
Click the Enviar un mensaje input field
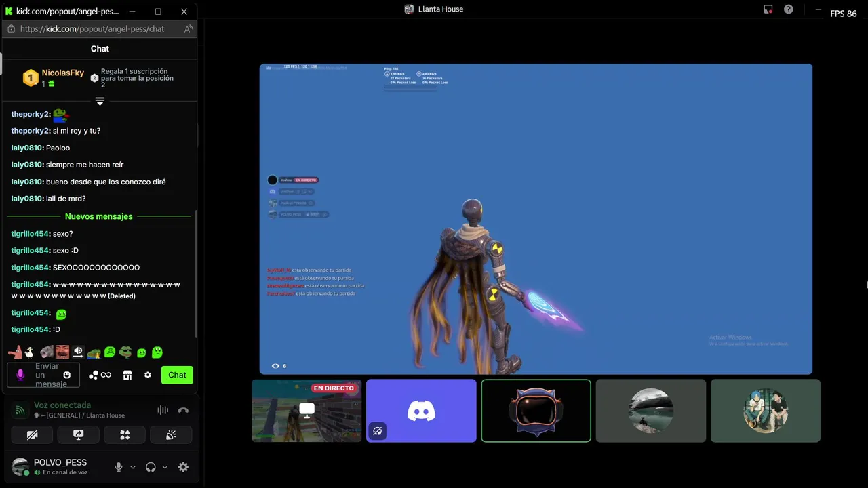click(43, 375)
